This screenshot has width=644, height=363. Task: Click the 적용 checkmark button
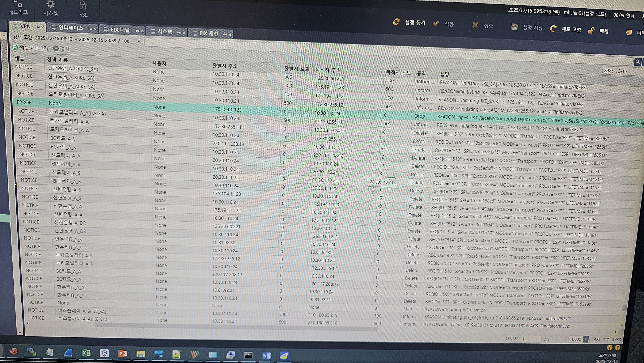click(436, 24)
